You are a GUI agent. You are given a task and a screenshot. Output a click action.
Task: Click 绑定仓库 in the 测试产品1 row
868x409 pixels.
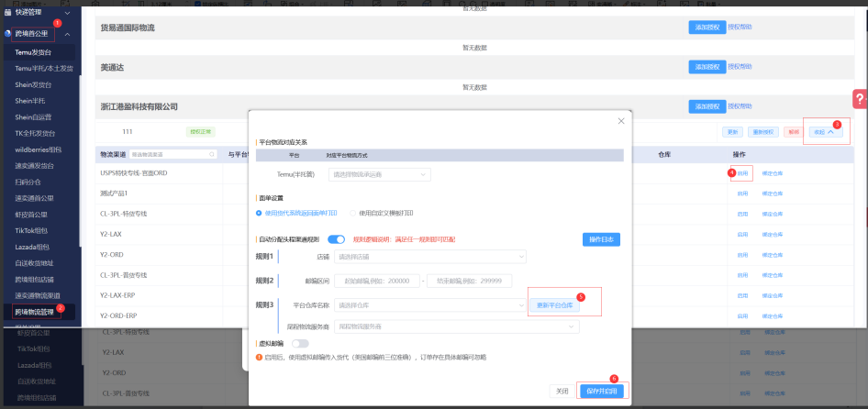point(773,193)
